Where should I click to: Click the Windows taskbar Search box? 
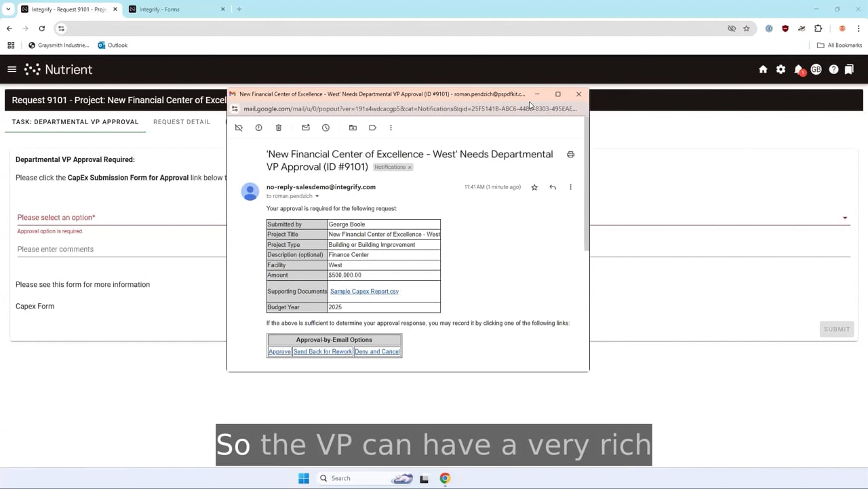[366, 478]
